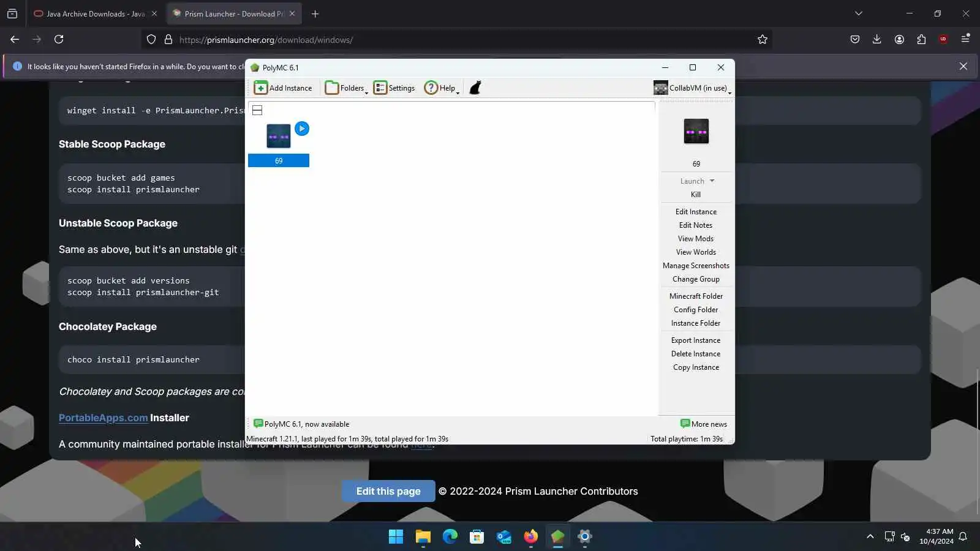980x551 pixels.
Task: Click the tracking protection shield icon
Action: point(151,40)
